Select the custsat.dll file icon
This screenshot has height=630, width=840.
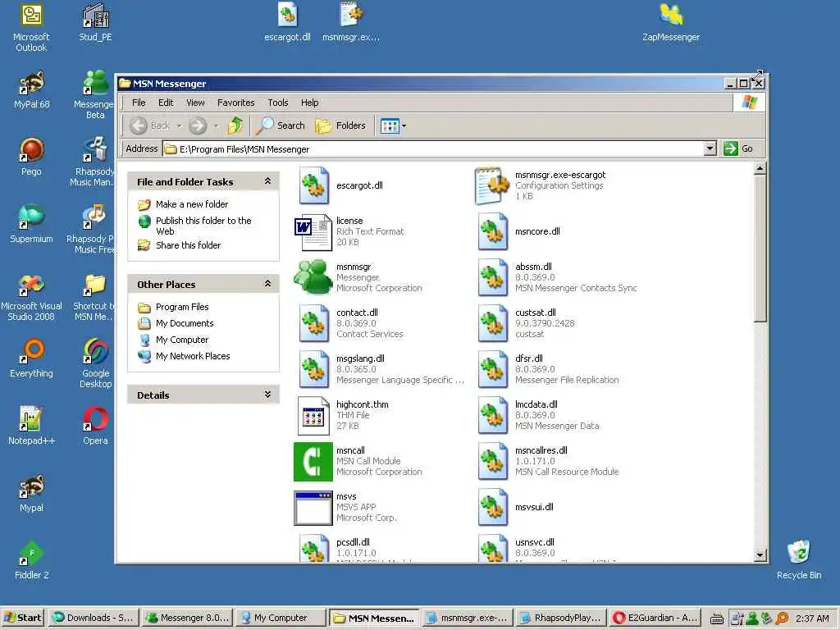coord(493,323)
